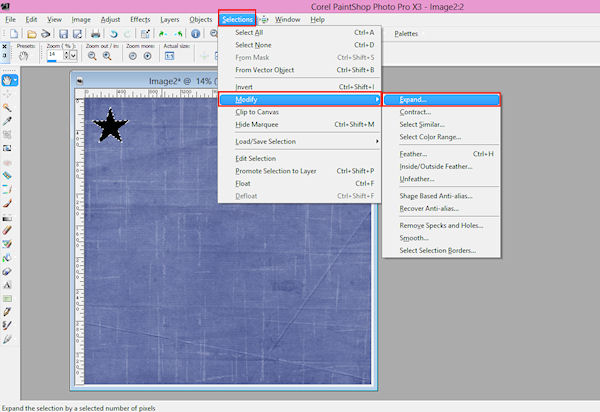
Task: Select the Eraser tool
Action: tap(7, 230)
